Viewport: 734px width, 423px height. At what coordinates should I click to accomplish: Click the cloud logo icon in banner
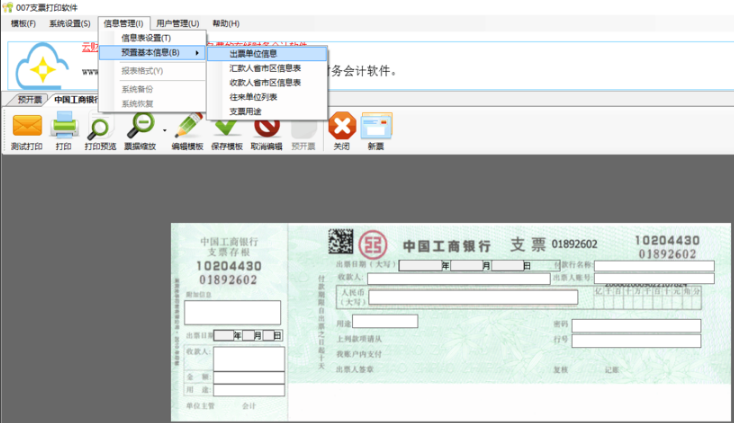click(x=41, y=66)
